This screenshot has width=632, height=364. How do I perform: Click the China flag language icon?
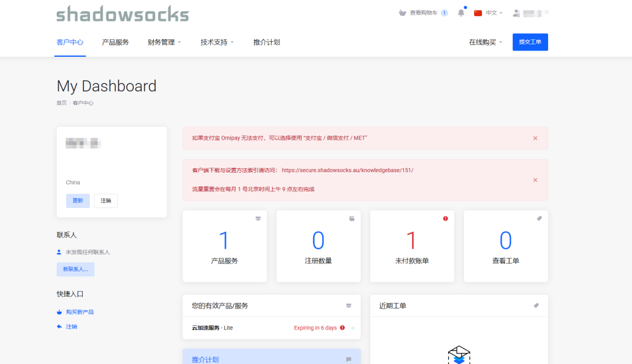tap(478, 13)
